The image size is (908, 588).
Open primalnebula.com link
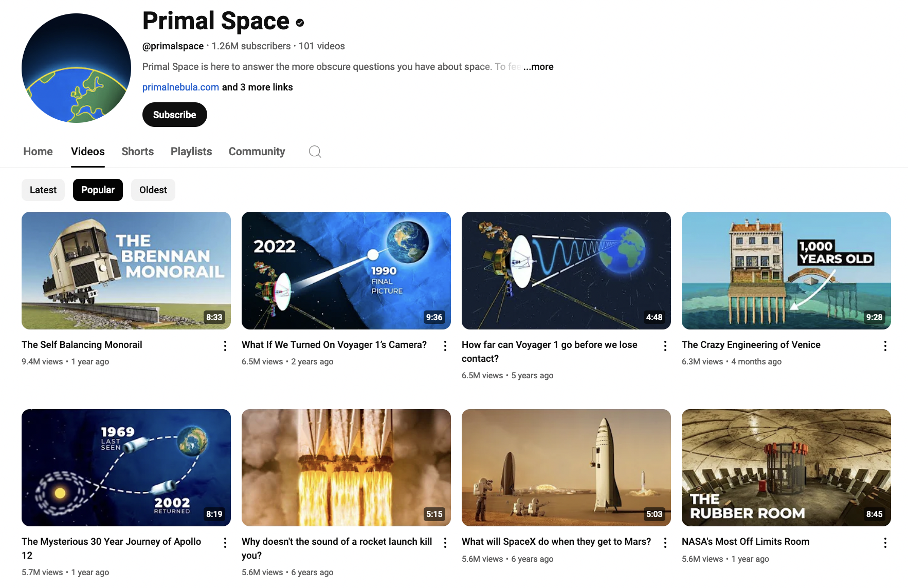pyautogui.click(x=180, y=87)
